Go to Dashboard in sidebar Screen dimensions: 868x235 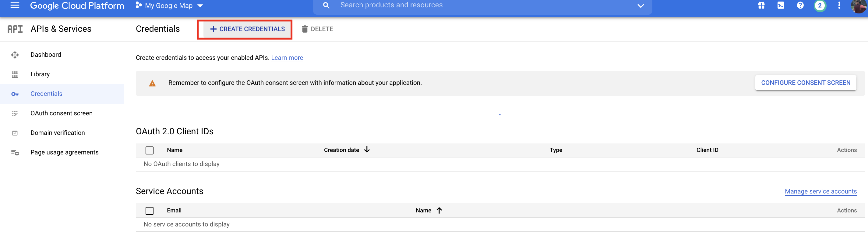pyautogui.click(x=46, y=55)
